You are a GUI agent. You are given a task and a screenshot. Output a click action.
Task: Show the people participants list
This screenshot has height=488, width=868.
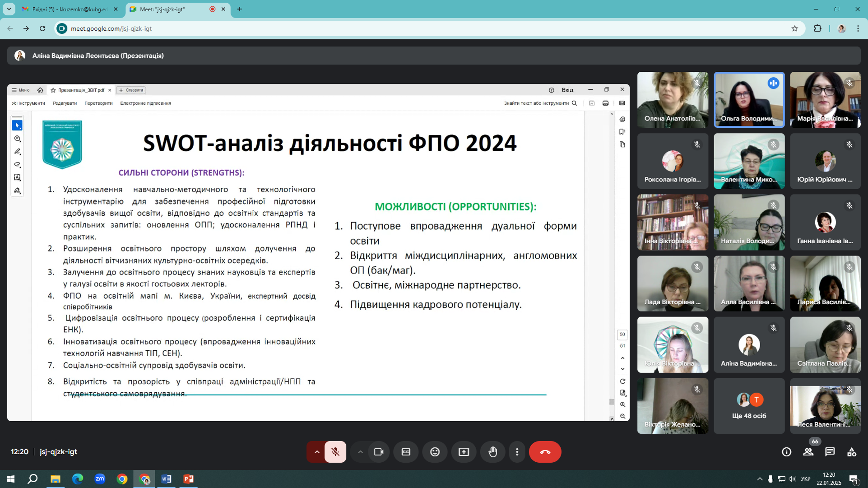click(808, 452)
